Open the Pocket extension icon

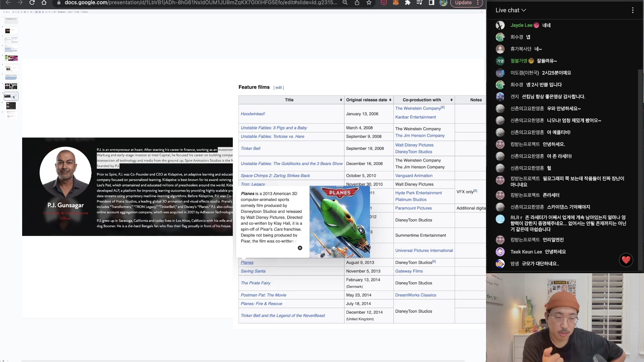(x=384, y=3)
